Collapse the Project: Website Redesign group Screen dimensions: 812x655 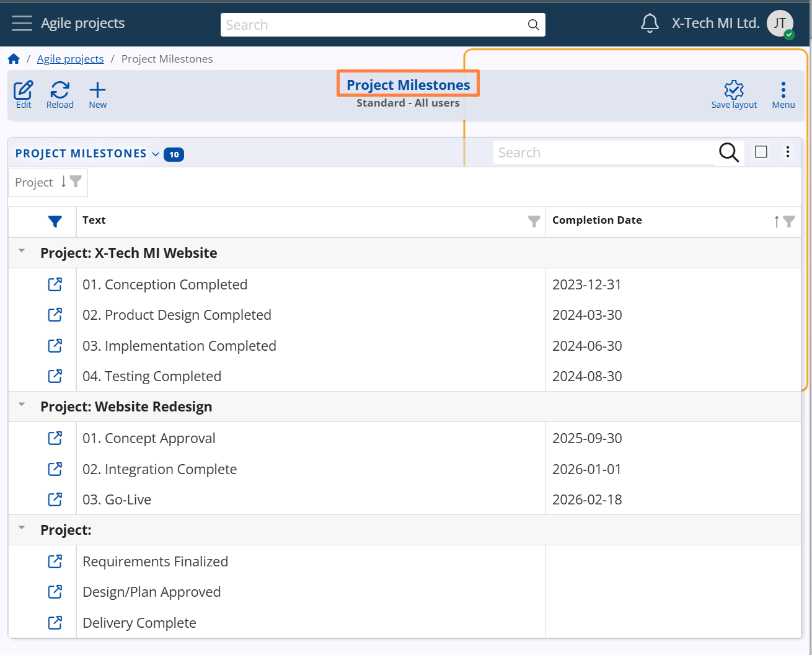point(21,405)
